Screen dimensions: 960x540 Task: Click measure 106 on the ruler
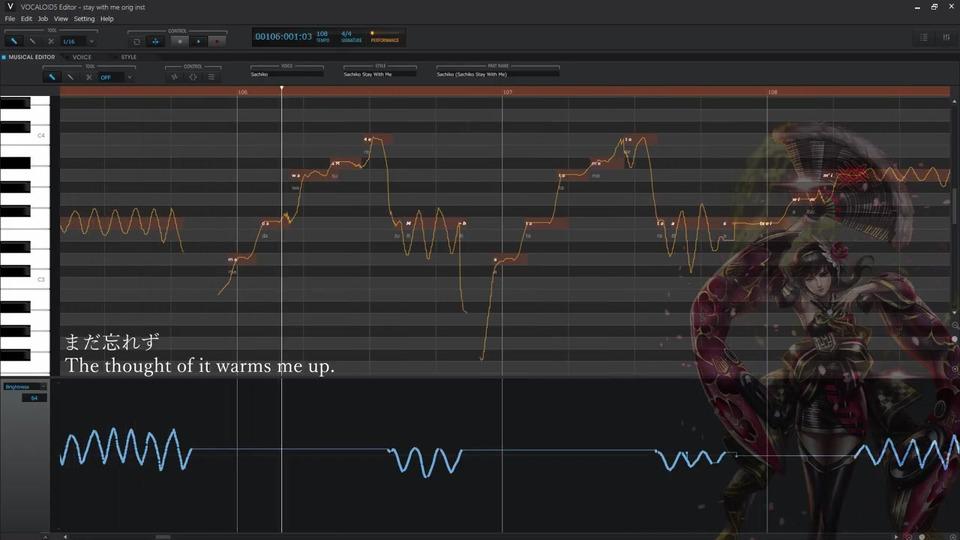tap(243, 92)
